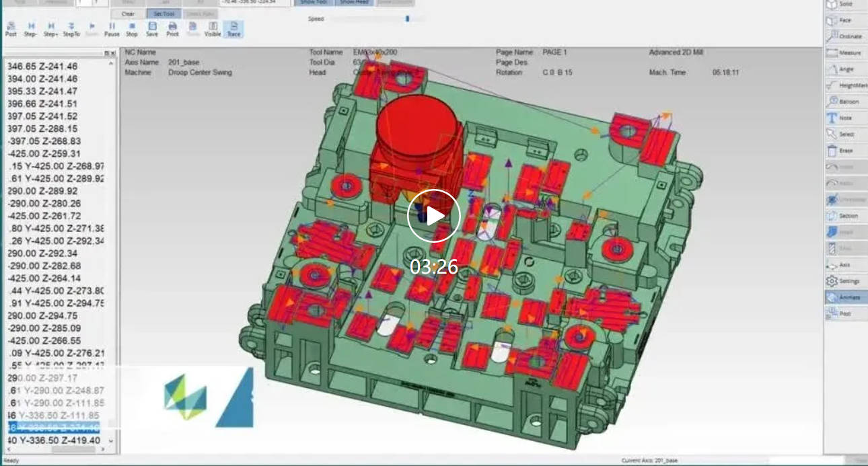The height and width of the screenshot is (466, 868).
Task: Pause the toolpath animation
Action: point(112,29)
